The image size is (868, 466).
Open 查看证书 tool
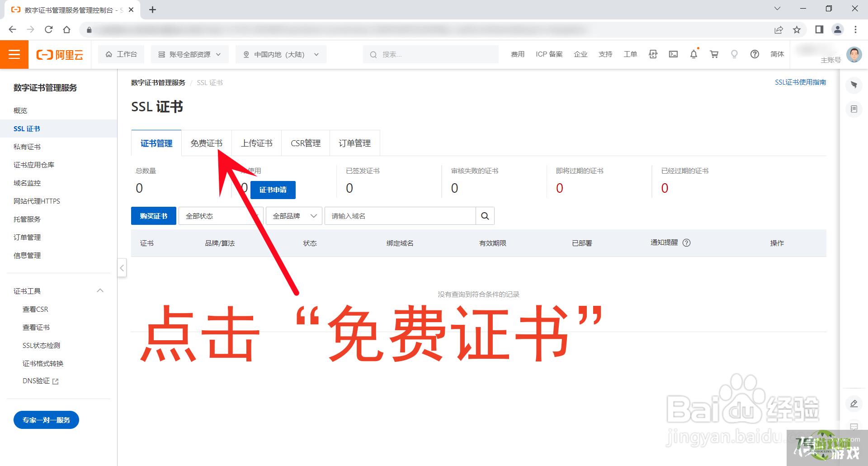[36, 327]
